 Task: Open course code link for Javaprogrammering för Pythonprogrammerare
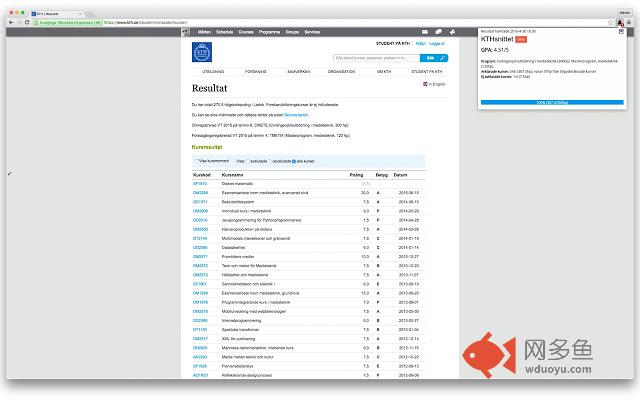[x=200, y=220]
